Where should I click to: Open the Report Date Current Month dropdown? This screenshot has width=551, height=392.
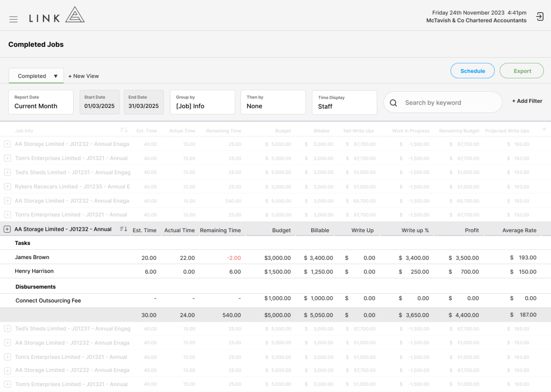tap(41, 102)
